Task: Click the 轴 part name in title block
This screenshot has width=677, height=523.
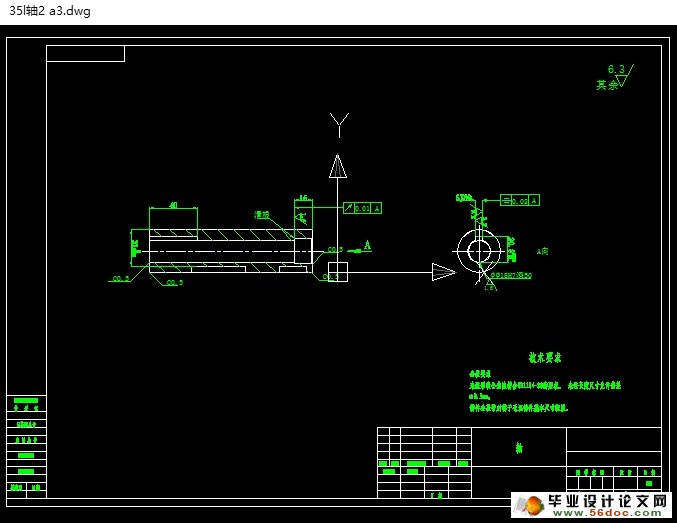Action: (519, 450)
